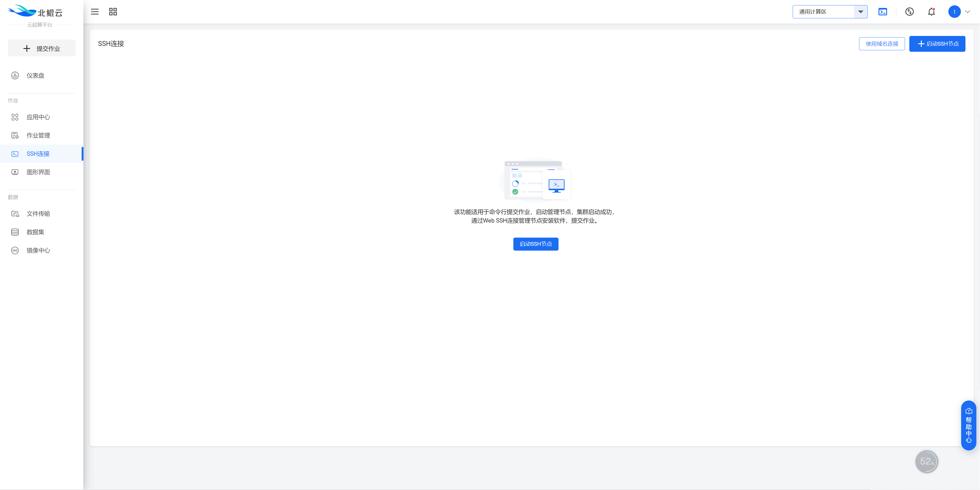Screen dimensions: 980x490
Task: Click the 数据 section label
Action: (13, 197)
